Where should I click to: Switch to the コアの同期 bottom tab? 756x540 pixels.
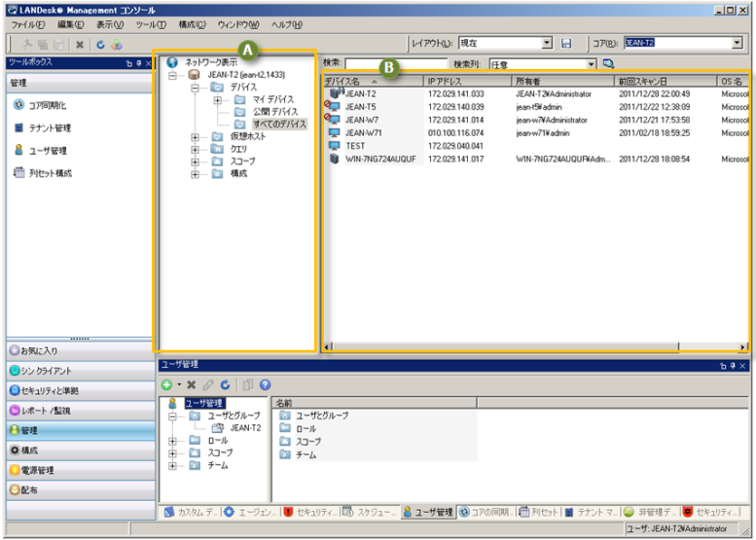coord(486,512)
